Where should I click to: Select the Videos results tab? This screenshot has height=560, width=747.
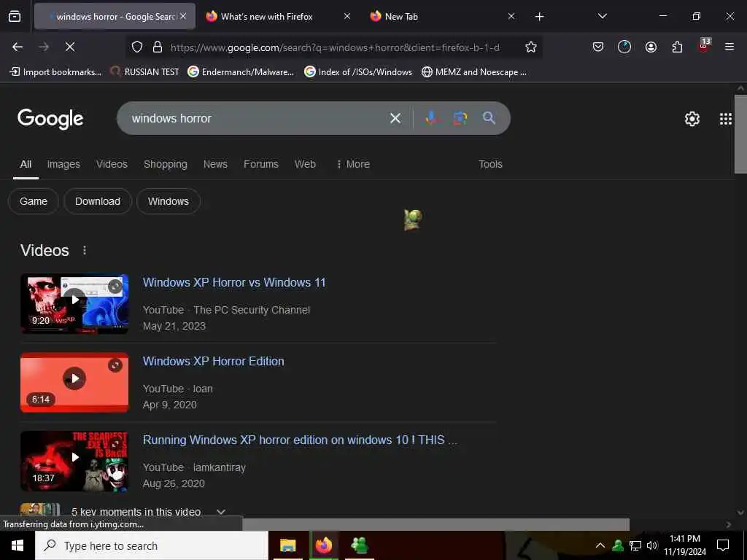pos(112,164)
